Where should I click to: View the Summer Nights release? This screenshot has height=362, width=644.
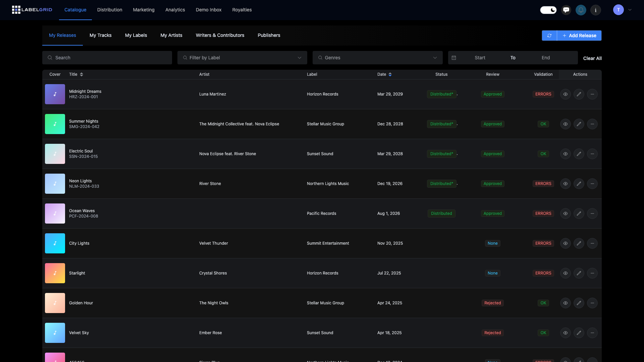pyautogui.click(x=566, y=124)
